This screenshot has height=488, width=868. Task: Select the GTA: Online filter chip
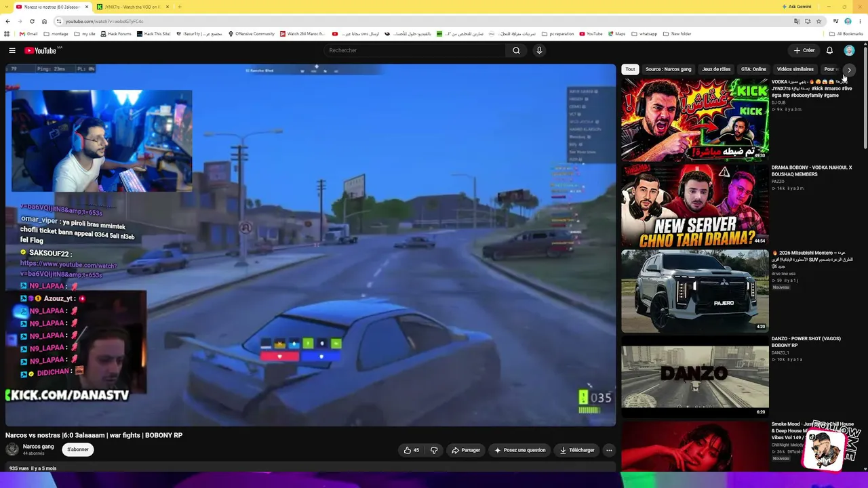coord(753,69)
